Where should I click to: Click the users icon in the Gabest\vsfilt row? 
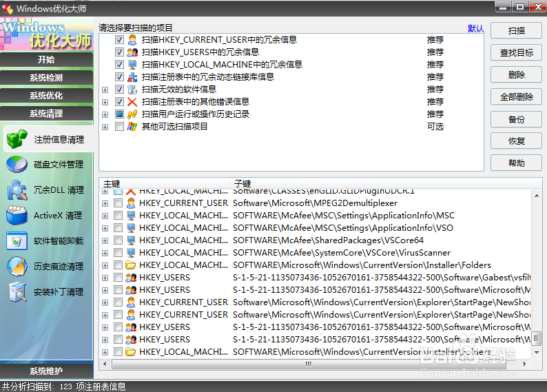[x=131, y=278]
